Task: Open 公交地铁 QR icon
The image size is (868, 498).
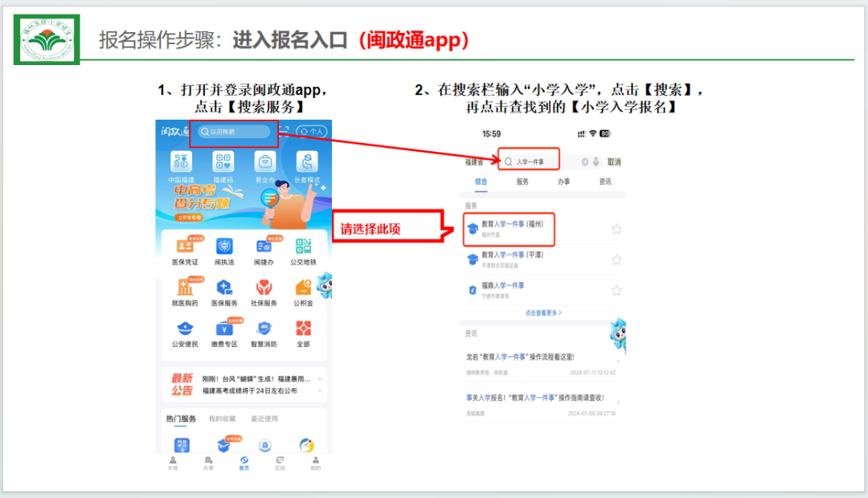Action: click(303, 246)
